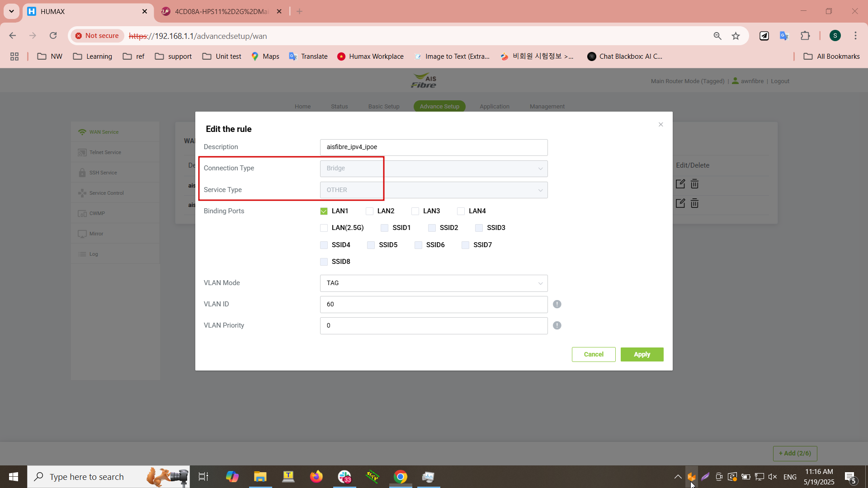
Task: Check the LAN2 binding port
Action: 369,211
